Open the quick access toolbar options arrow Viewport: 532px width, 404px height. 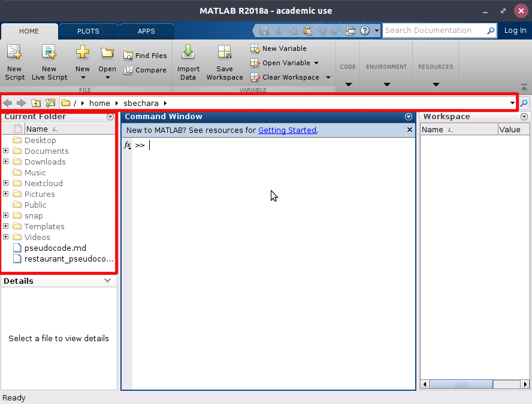[x=377, y=31]
